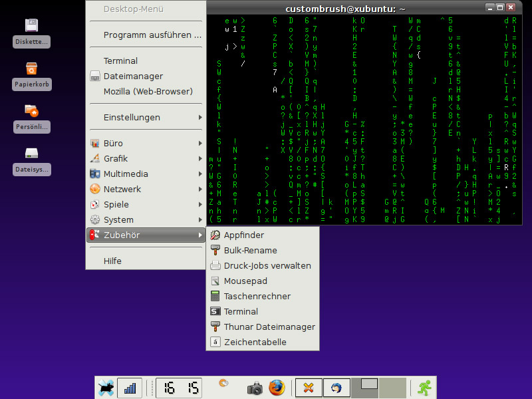
Task: Expand the Grafik submenu
Action: (146, 158)
